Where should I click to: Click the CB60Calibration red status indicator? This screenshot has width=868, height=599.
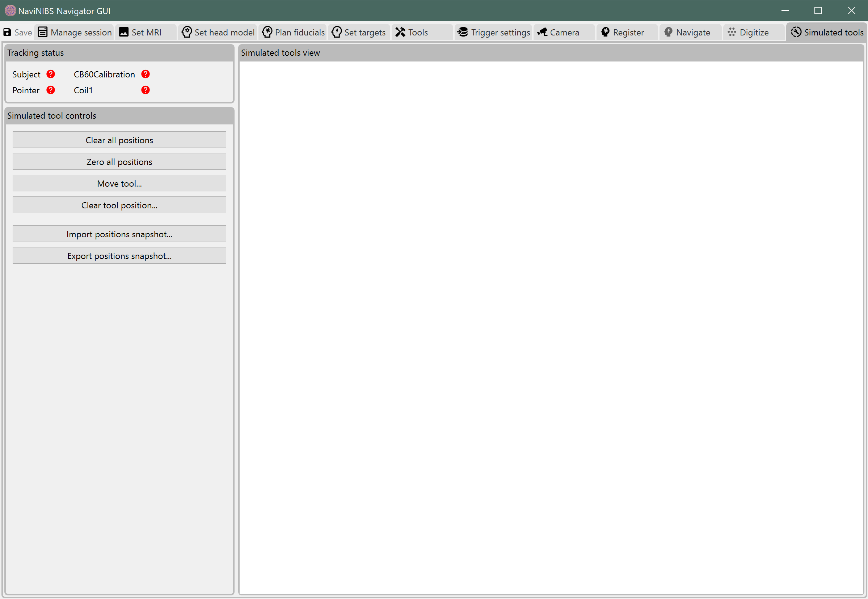pyautogui.click(x=146, y=74)
